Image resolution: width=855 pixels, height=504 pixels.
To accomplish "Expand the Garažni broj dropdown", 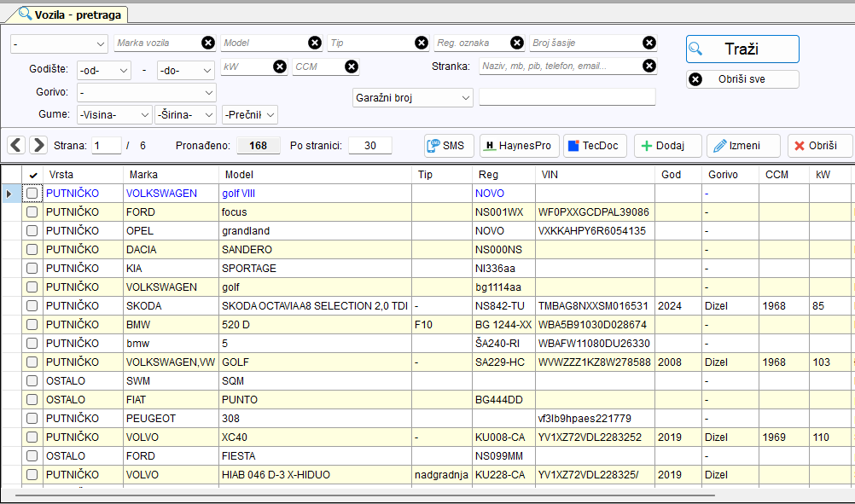I will coord(413,98).
